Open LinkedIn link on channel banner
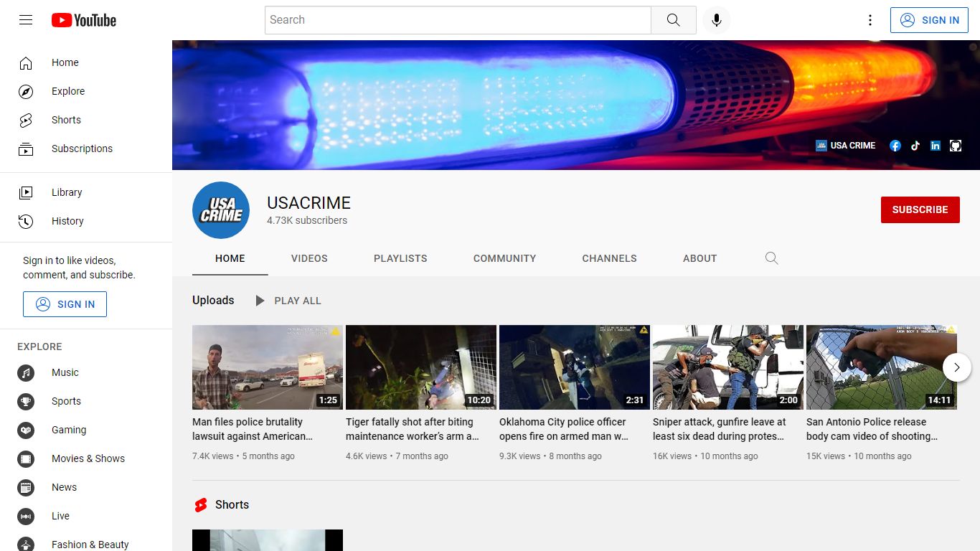 tap(936, 146)
